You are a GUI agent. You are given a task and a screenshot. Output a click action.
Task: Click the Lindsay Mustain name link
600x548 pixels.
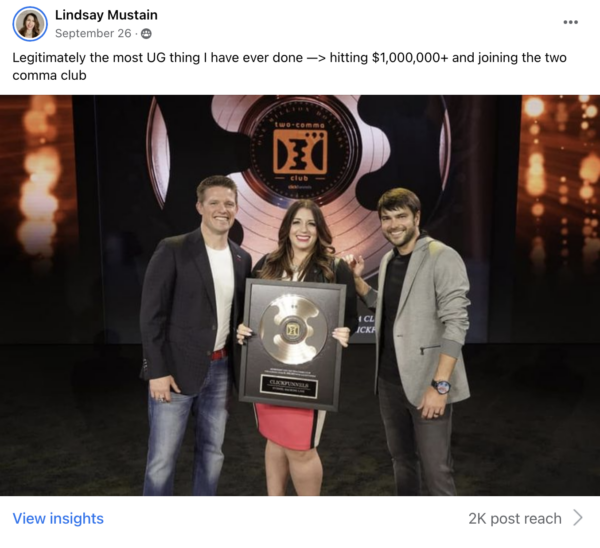click(x=106, y=15)
